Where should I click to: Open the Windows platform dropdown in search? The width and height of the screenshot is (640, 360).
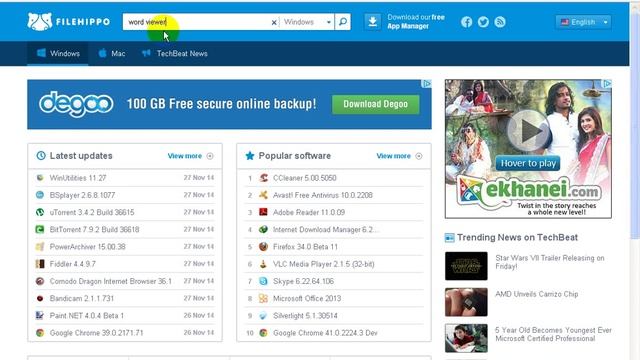click(307, 22)
